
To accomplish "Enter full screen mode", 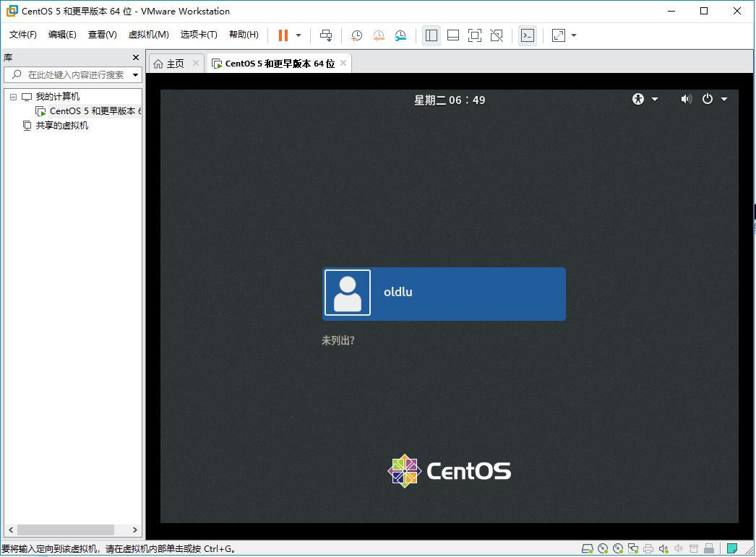I will [x=473, y=35].
